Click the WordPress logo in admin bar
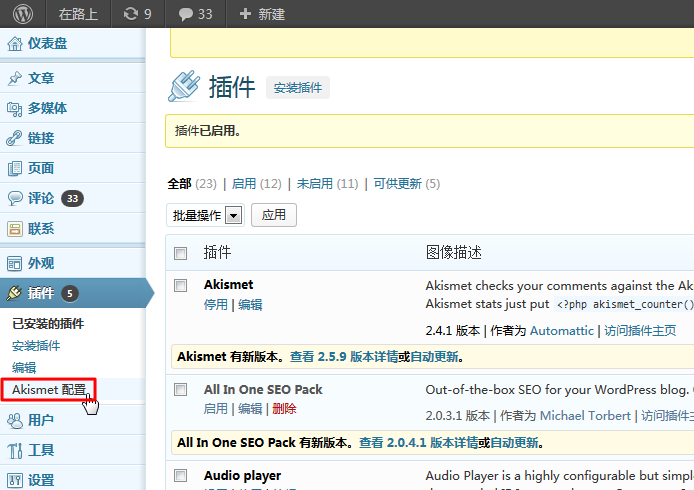Viewport: 694px width, 490px height. coord(23,14)
